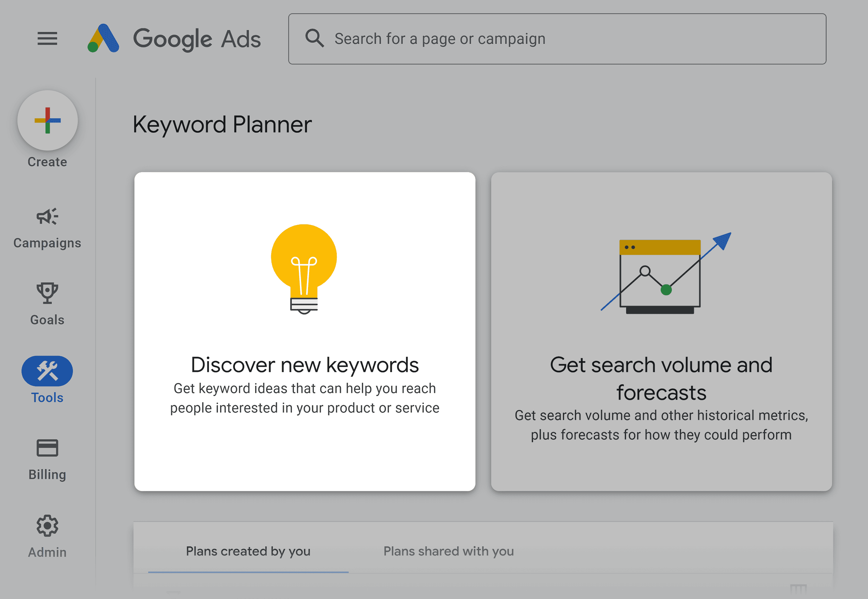Click the magnifying glass in search bar
The image size is (868, 599).
point(315,38)
